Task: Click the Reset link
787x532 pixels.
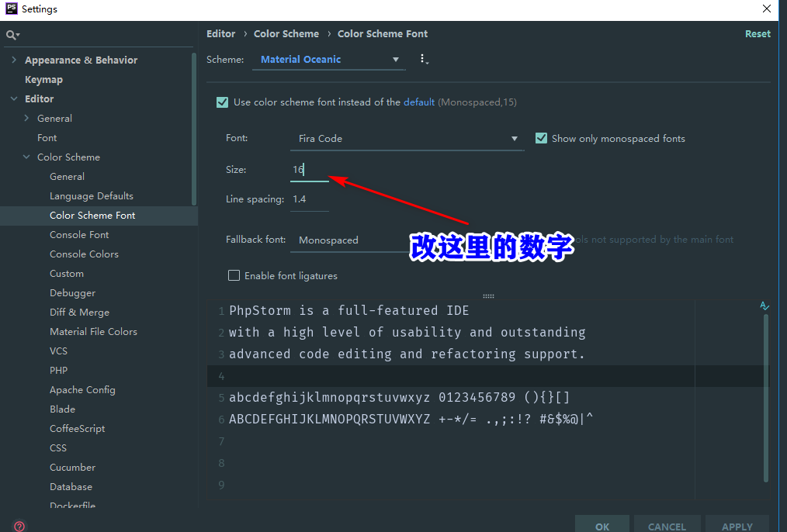Action: coord(758,33)
